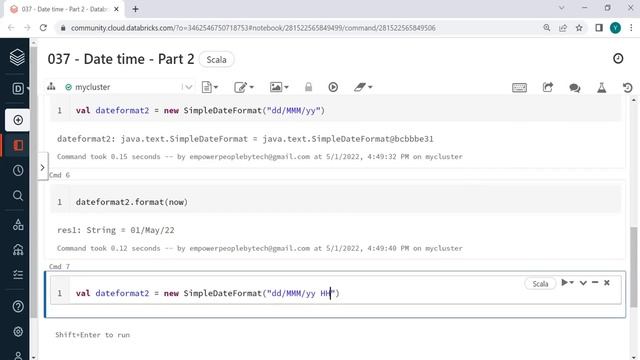Open the notebook Edit menu dropdown

pyautogui.click(x=244, y=87)
